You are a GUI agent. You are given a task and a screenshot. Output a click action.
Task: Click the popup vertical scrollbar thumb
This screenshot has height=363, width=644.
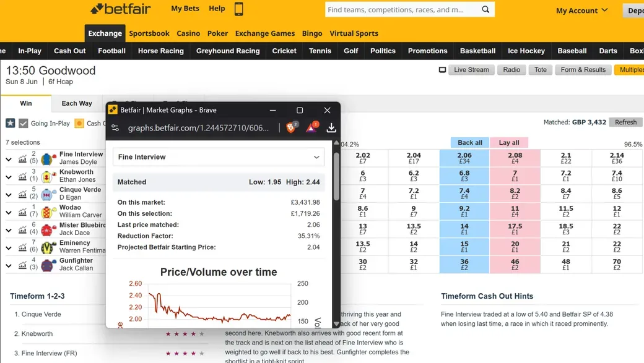coord(336,176)
